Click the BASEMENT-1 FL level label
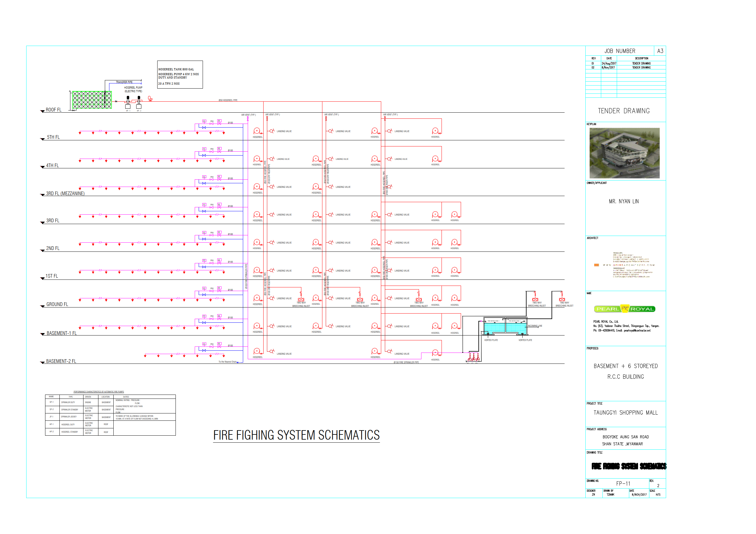The width and height of the screenshot is (756, 534). coord(62,333)
